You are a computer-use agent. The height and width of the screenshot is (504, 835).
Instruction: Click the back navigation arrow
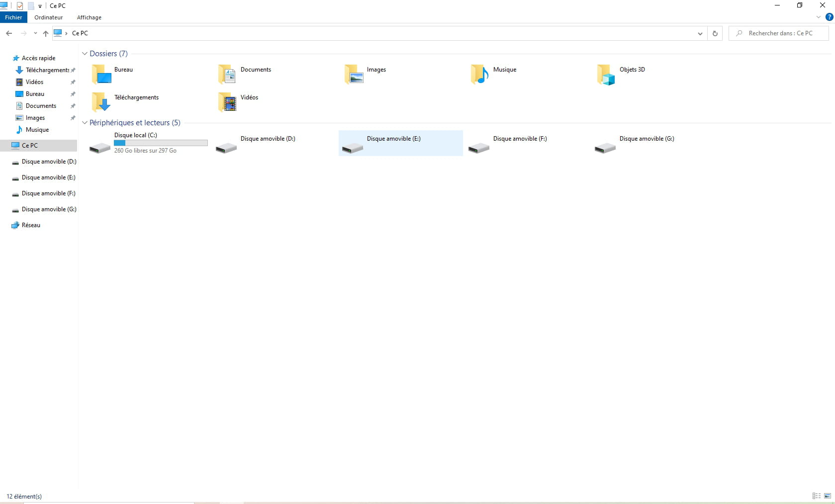coord(9,33)
